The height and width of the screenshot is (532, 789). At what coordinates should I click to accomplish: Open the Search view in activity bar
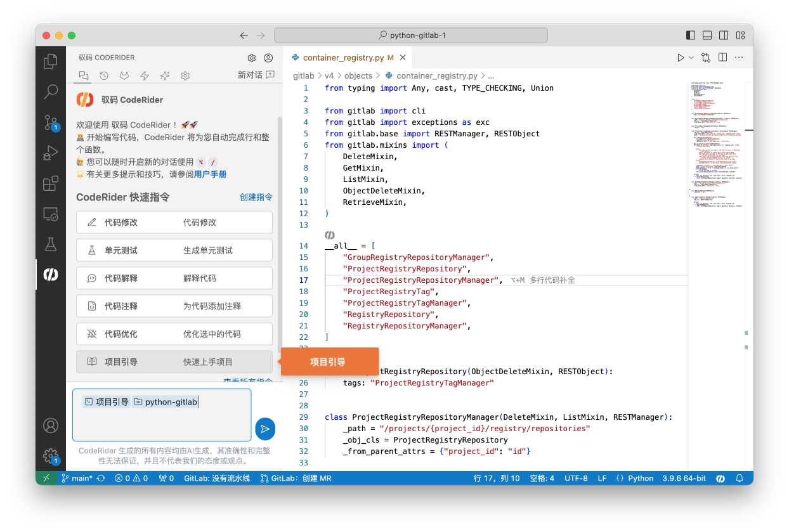tap(51, 92)
